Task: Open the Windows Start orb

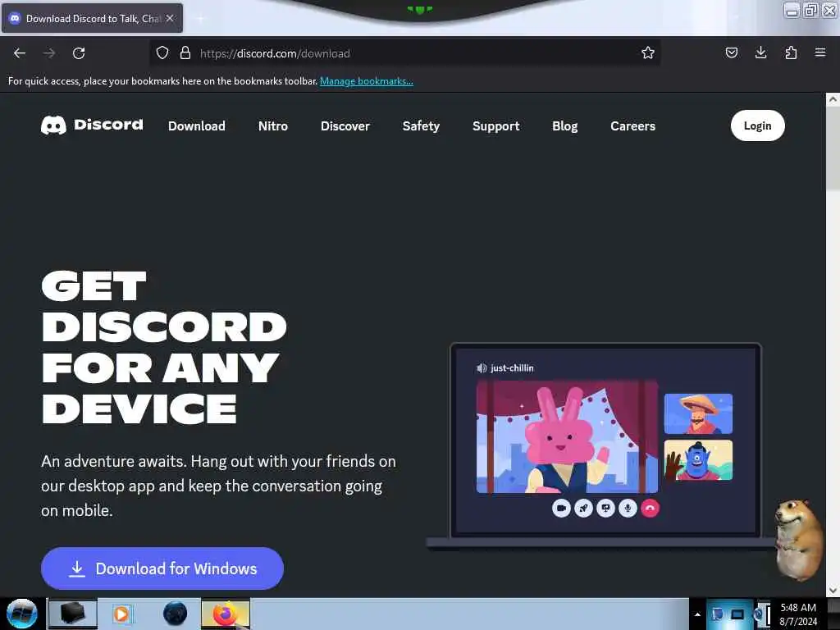Action: 22,614
